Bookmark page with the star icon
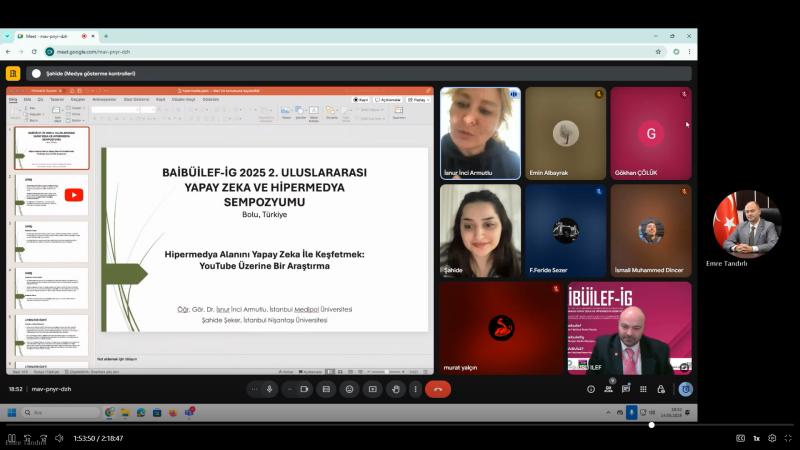The width and height of the screenshot is (800, 450). [x=658, y=52]
